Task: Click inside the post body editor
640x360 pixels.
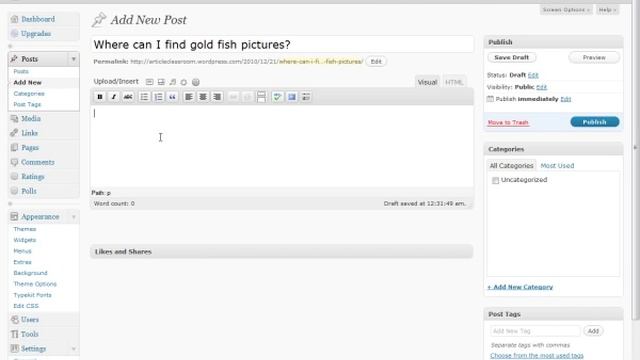Action: click(x=282, y=147)
